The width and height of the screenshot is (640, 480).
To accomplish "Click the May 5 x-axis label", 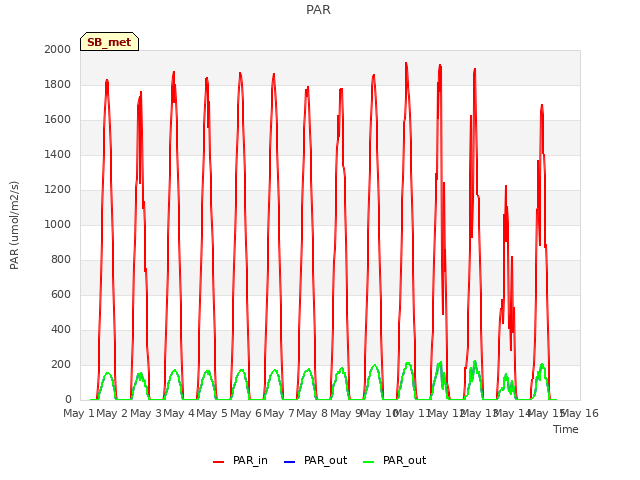I will (x=212, y=413).
